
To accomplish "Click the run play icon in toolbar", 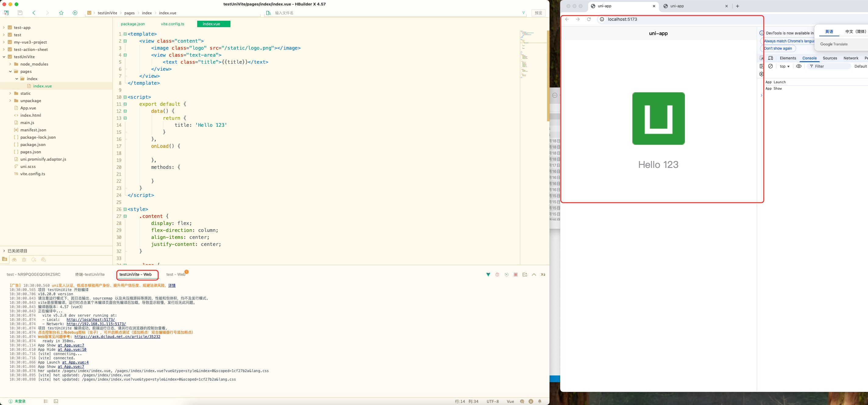I will 75,13.
